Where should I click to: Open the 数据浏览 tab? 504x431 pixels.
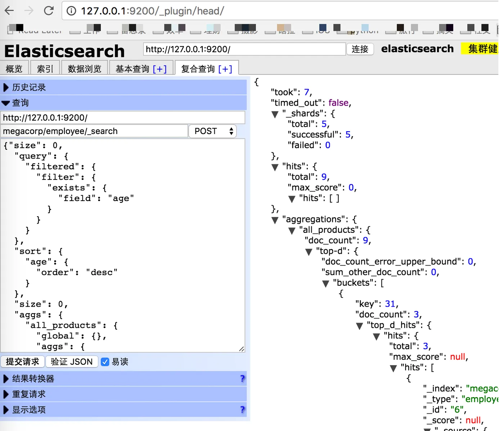point(85,68)
